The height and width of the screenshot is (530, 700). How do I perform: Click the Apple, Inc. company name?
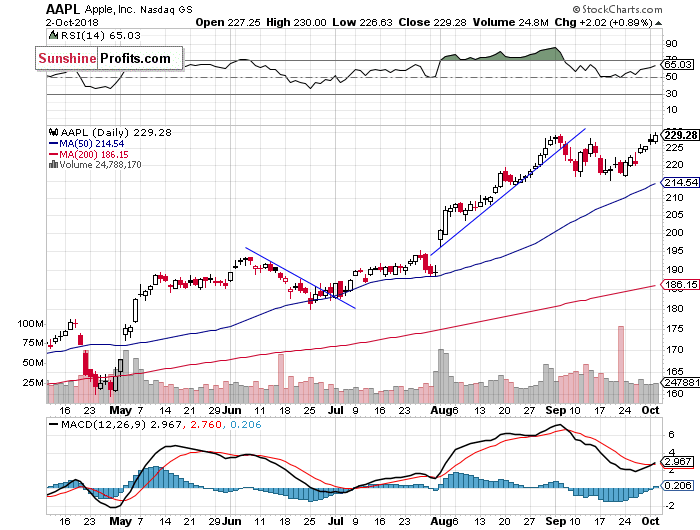pos(109,9)
